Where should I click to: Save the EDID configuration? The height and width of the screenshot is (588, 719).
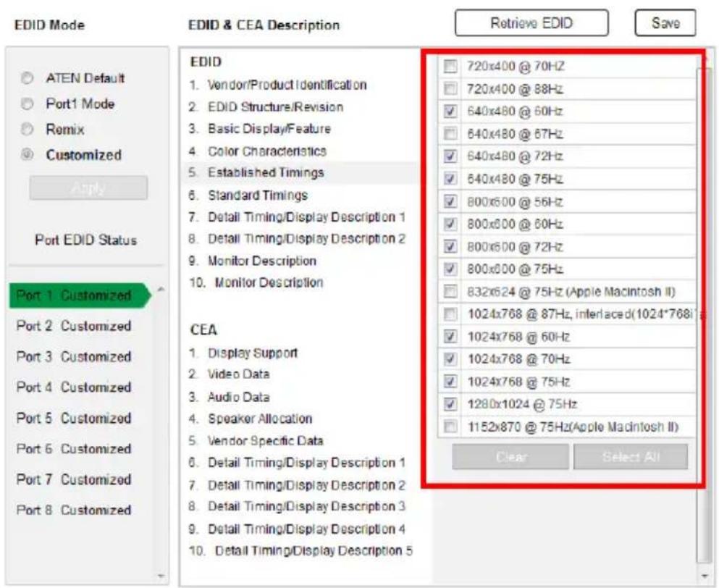[665, 23]
